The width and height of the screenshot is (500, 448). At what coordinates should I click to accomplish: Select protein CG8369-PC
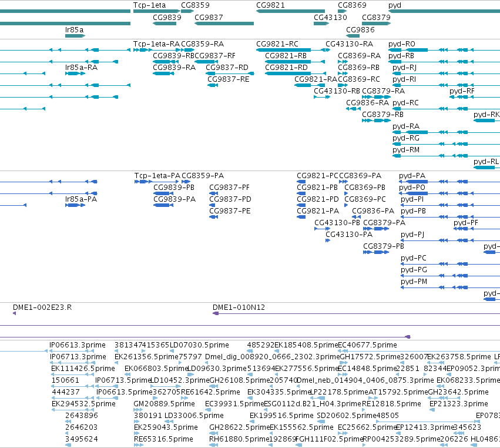(x=365, y=199)
